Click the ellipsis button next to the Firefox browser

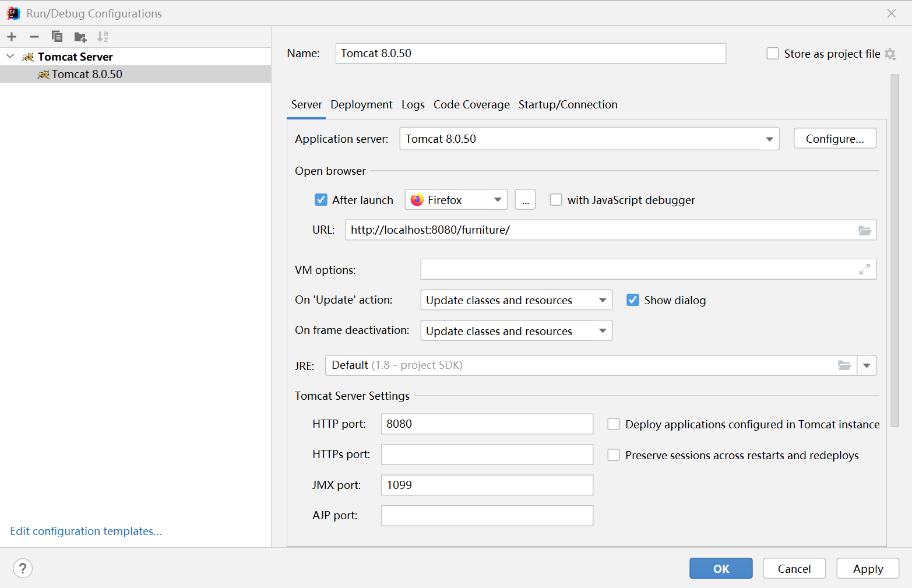click(525, 200)
